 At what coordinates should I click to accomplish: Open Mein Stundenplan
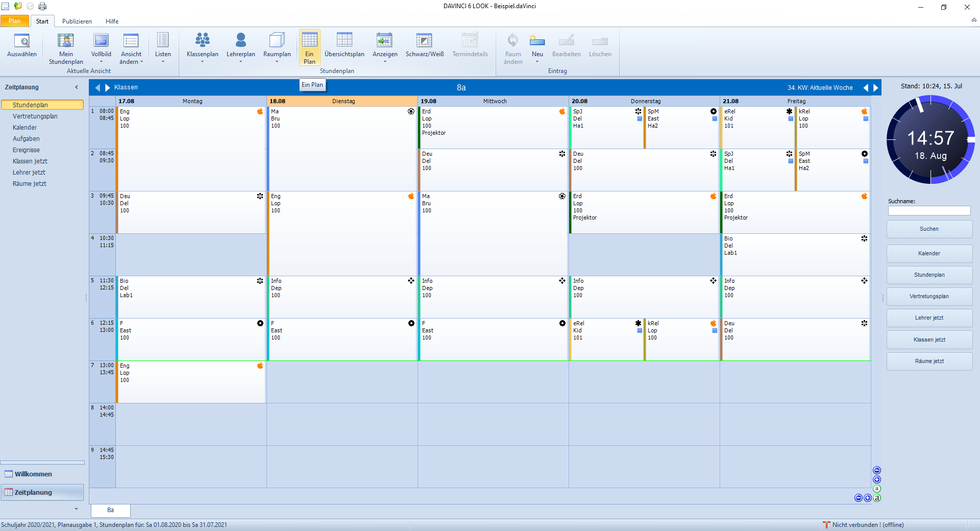66,49
